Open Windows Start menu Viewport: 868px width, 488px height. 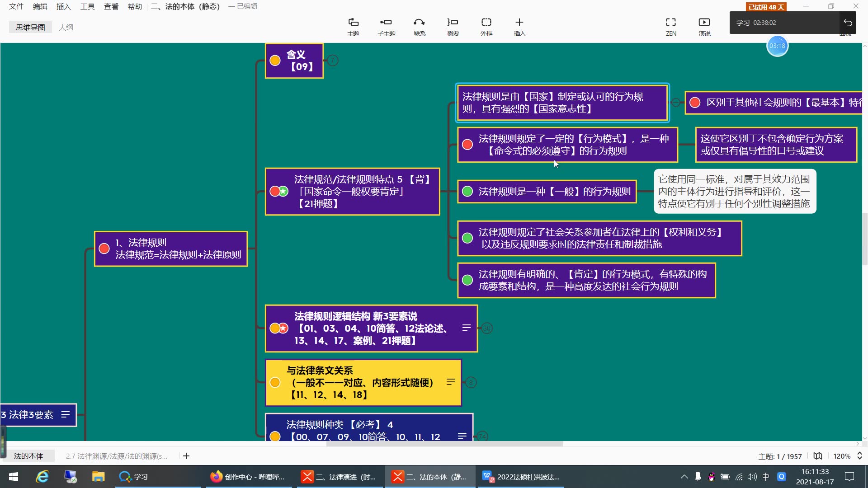[14, 477]
